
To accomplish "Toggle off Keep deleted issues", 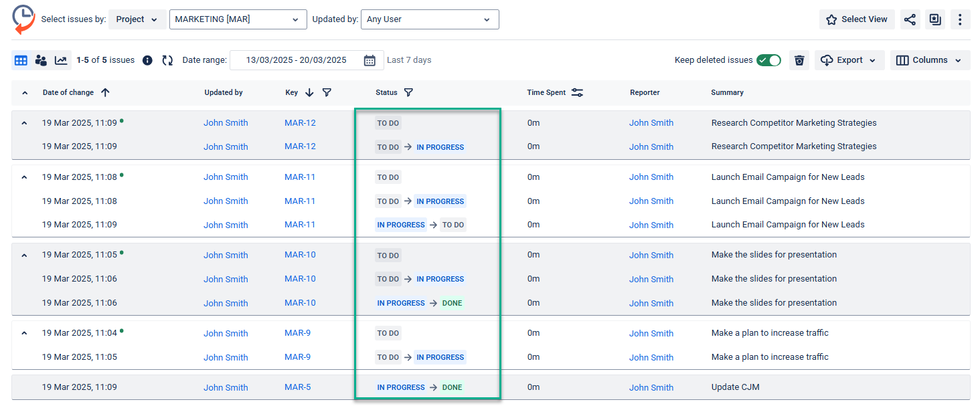I will click(768, 60).
